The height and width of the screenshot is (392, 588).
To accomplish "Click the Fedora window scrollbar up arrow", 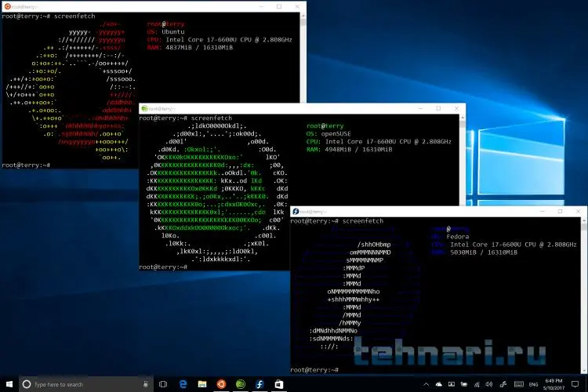I will click(584, 220).
